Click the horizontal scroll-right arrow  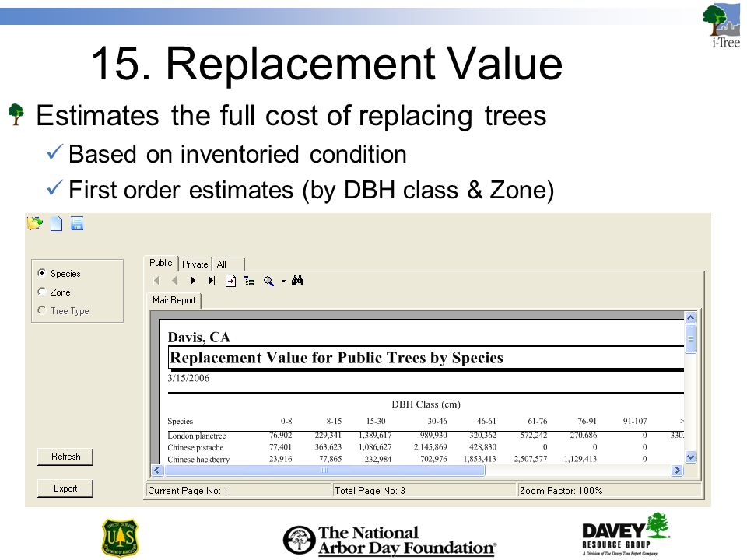tap(677, 471)
